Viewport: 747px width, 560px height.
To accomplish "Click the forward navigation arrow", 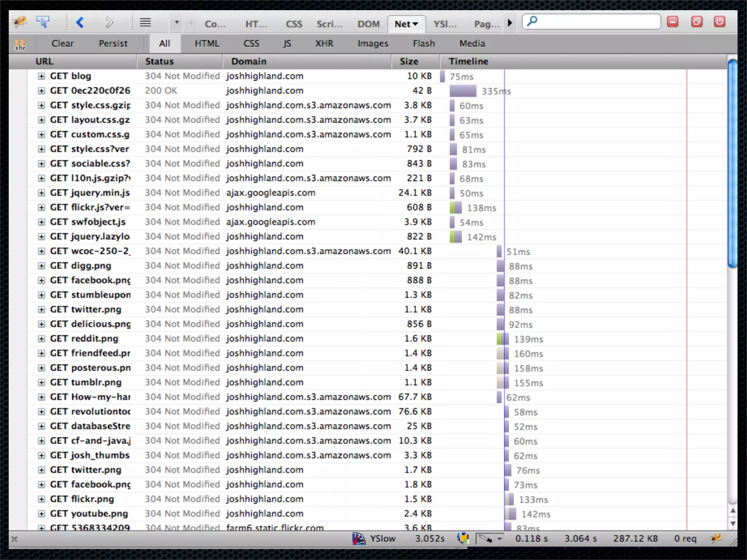I will point(109,22).
